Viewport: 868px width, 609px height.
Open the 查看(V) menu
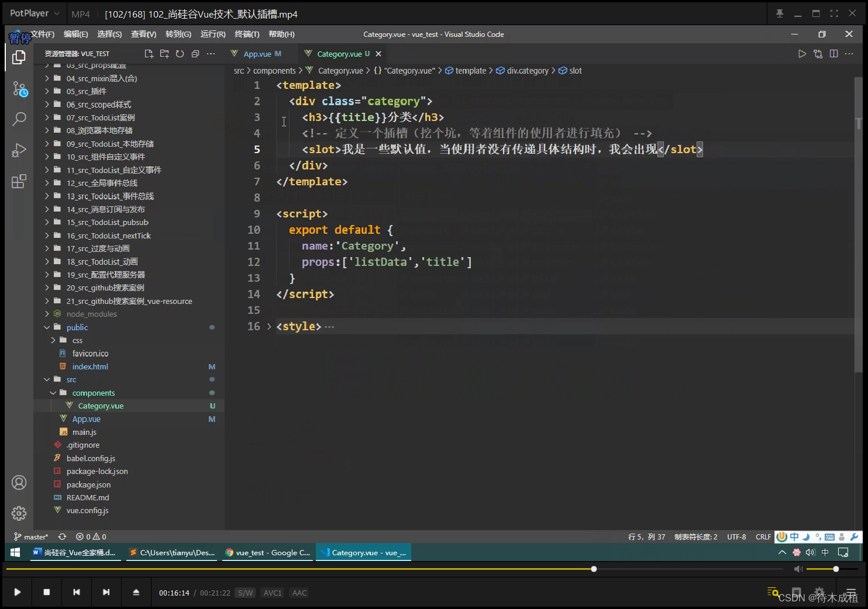143,34
